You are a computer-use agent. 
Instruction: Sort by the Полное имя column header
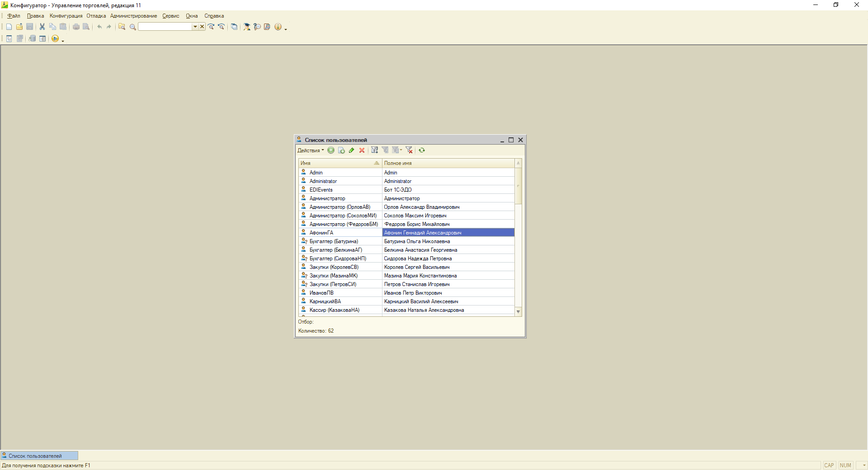[448, 163]
